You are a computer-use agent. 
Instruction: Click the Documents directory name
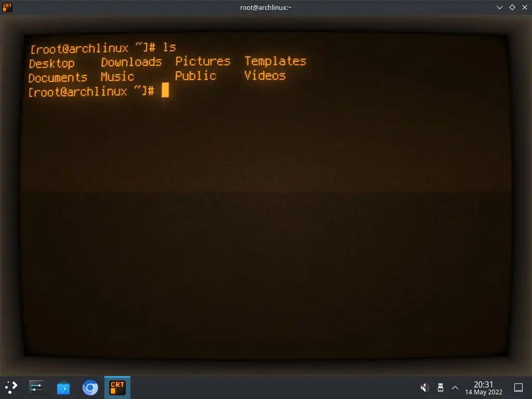pyautogui.click(x=58, y=78)
